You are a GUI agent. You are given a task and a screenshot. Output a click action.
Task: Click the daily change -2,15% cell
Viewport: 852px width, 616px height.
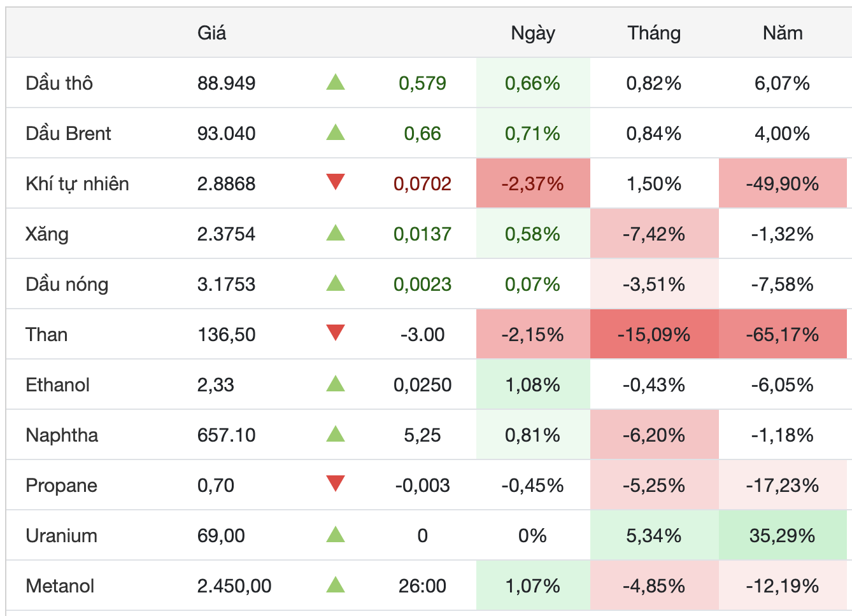tap(533, 334)
